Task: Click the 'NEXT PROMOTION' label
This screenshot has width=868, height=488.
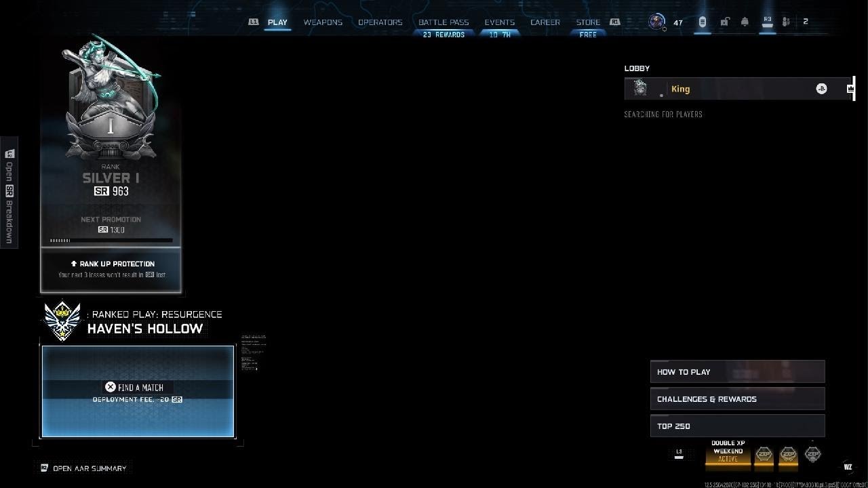Action: 111,220
